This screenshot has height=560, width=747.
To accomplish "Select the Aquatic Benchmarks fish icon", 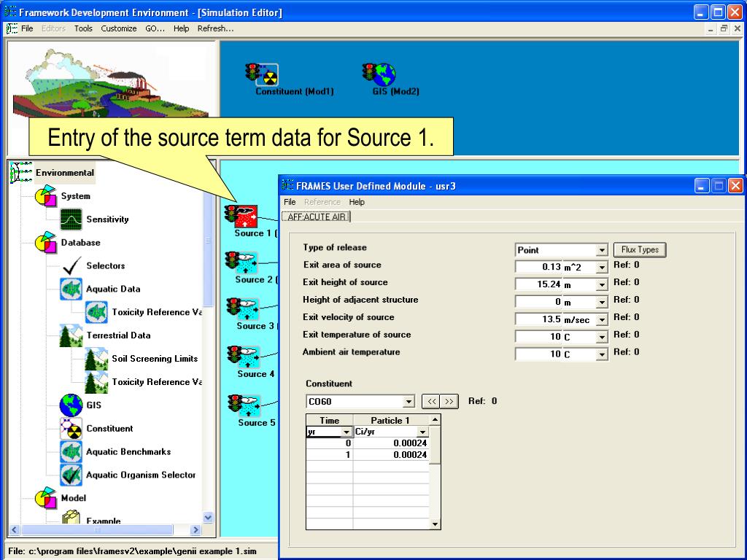I will coord(71,452).
